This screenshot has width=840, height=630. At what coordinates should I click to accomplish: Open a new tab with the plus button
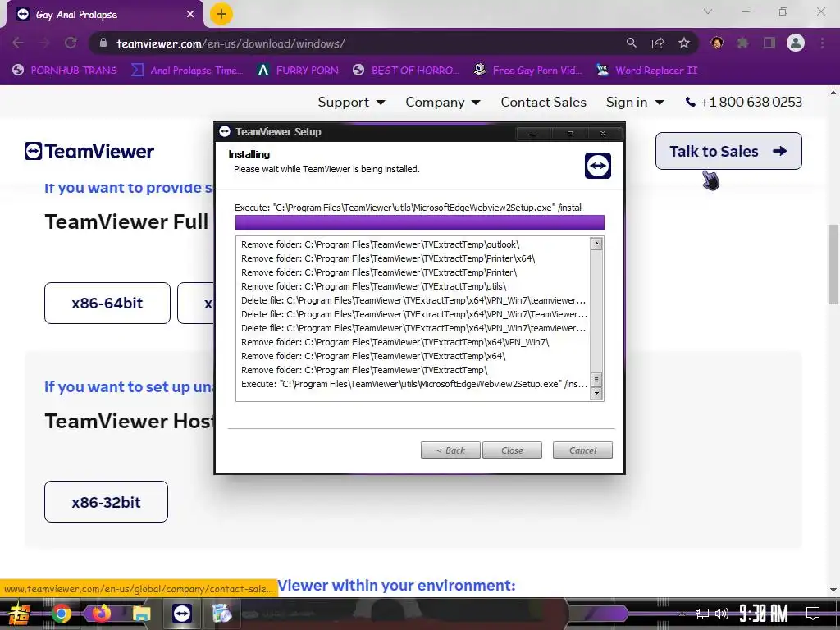(221, 14)
